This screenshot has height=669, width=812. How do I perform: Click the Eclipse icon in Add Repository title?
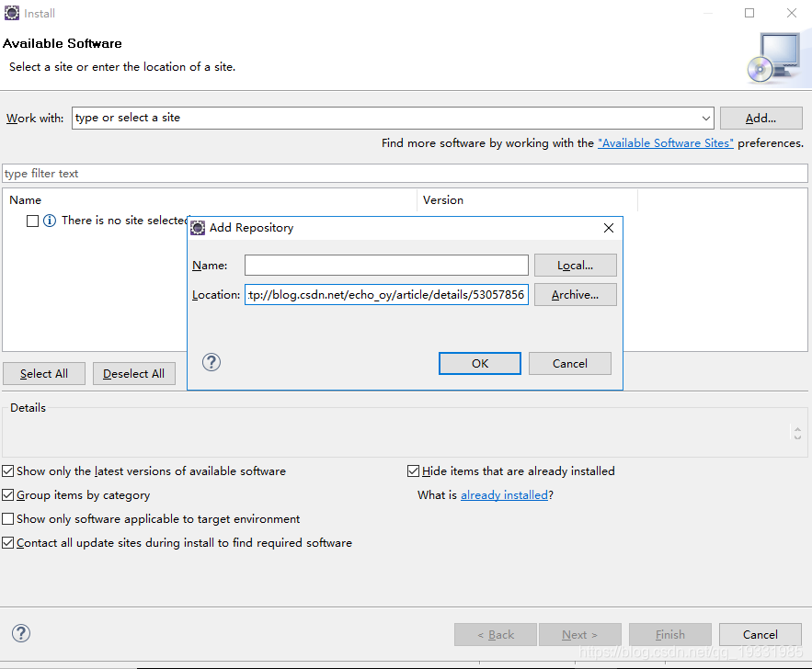198,228
